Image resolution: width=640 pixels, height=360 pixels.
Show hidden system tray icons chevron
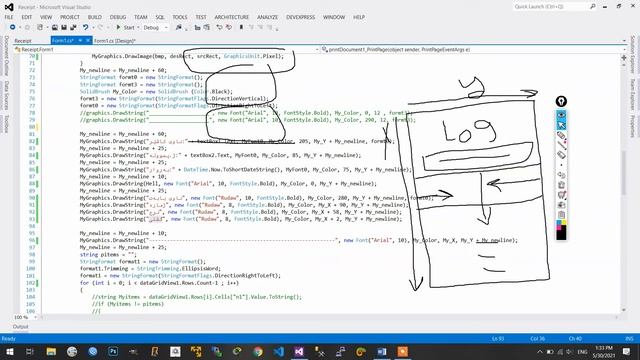point(540,352)
